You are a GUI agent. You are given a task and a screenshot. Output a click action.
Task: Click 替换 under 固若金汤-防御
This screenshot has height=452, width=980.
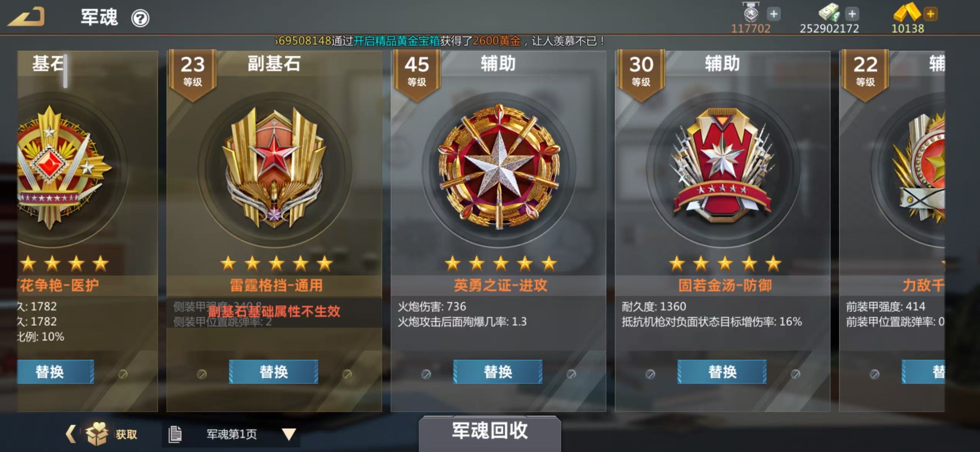[722, 371]
